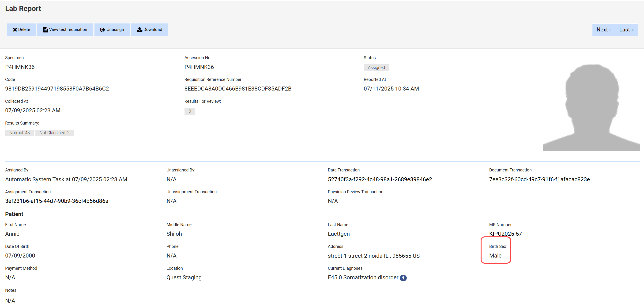Click the Assignment Transaction ID text

tap(56, 201)
